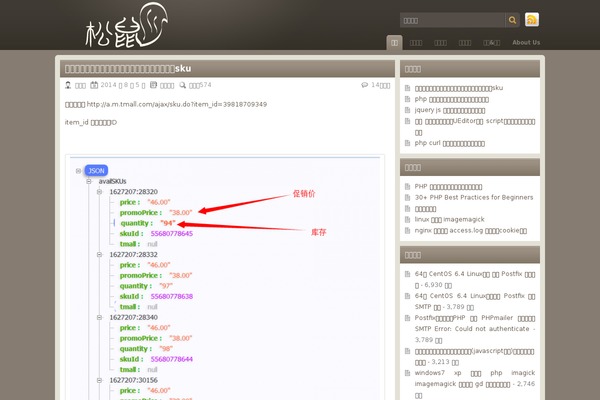Open the 'php curl' sidebar link
The height and width of the screenshot is (400, 600).
pyautogui.click(x=450, y=143)
